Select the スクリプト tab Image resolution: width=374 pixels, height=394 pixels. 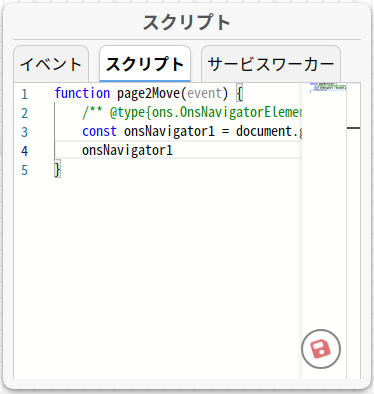(145, 64)
